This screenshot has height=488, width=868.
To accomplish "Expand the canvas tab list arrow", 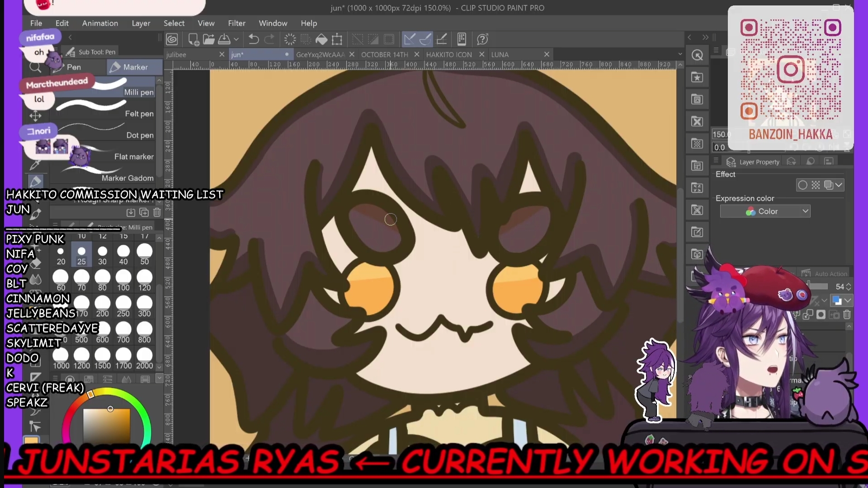I will tap(680, 54).
